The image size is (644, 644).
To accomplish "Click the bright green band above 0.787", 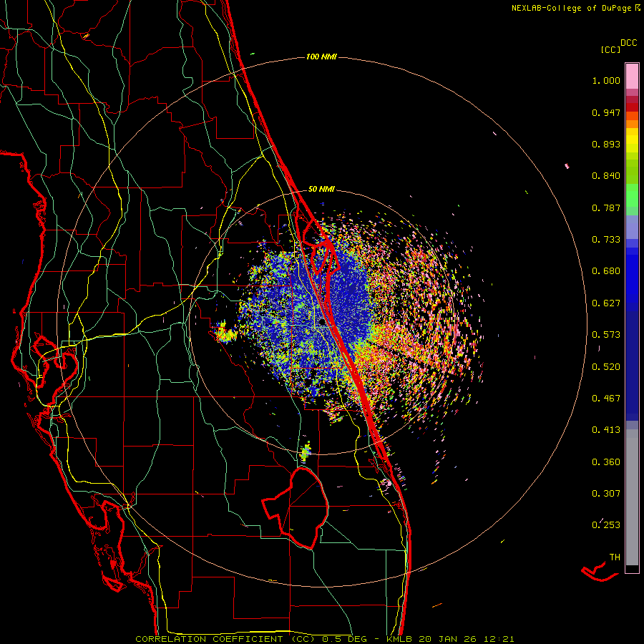I will pos(632,195).
